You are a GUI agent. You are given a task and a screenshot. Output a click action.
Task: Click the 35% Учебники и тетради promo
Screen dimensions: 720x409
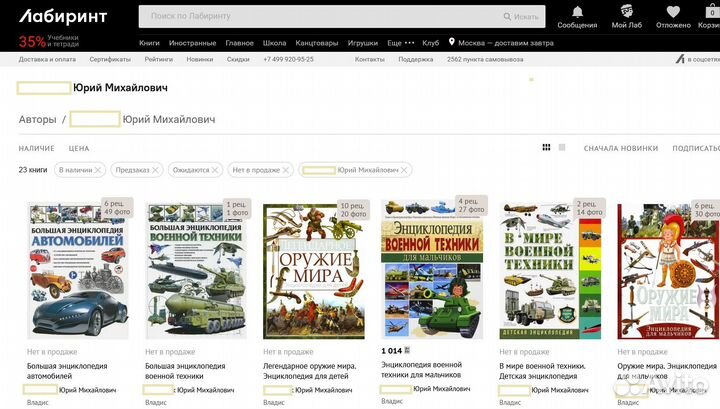coord(49,41)
